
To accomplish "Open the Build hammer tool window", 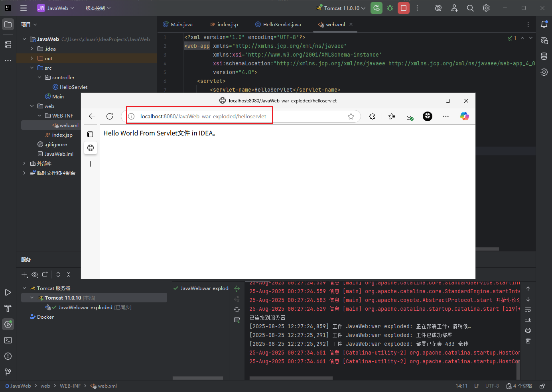I will [x=8, y=308].
